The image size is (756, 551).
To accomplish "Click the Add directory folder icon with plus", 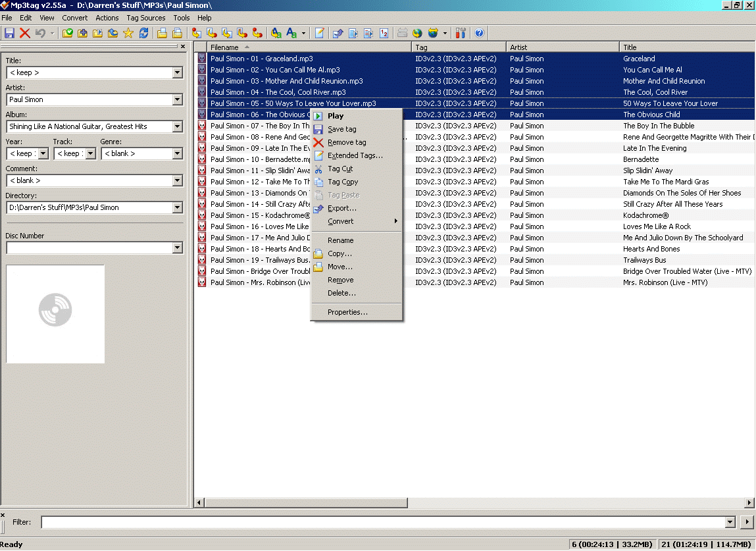I will point(82,33).
